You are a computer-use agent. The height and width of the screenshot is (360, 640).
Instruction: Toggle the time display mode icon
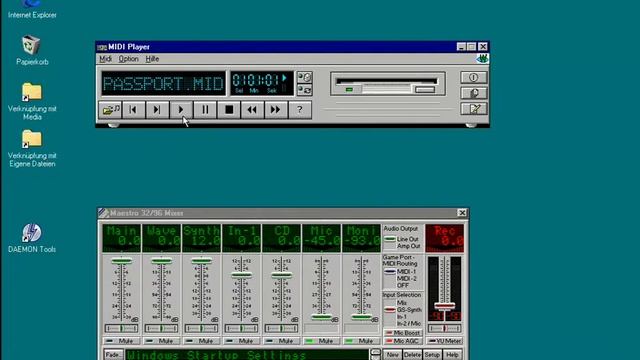point(304,77)
